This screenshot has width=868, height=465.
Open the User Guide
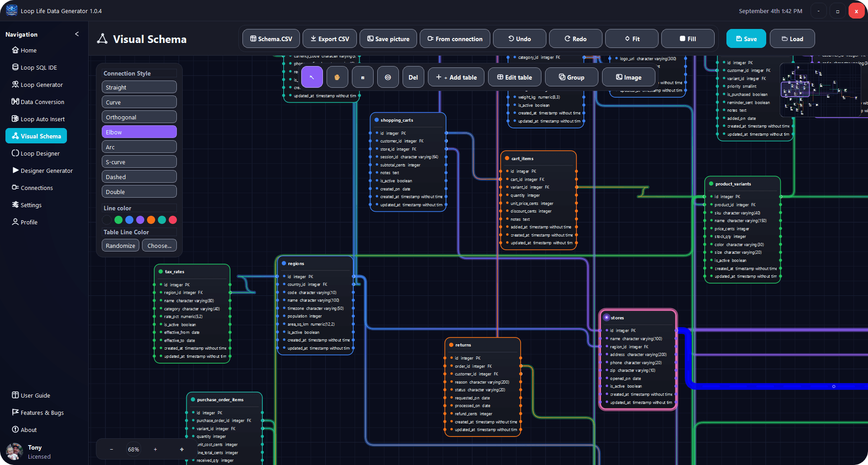pos(31,395)
